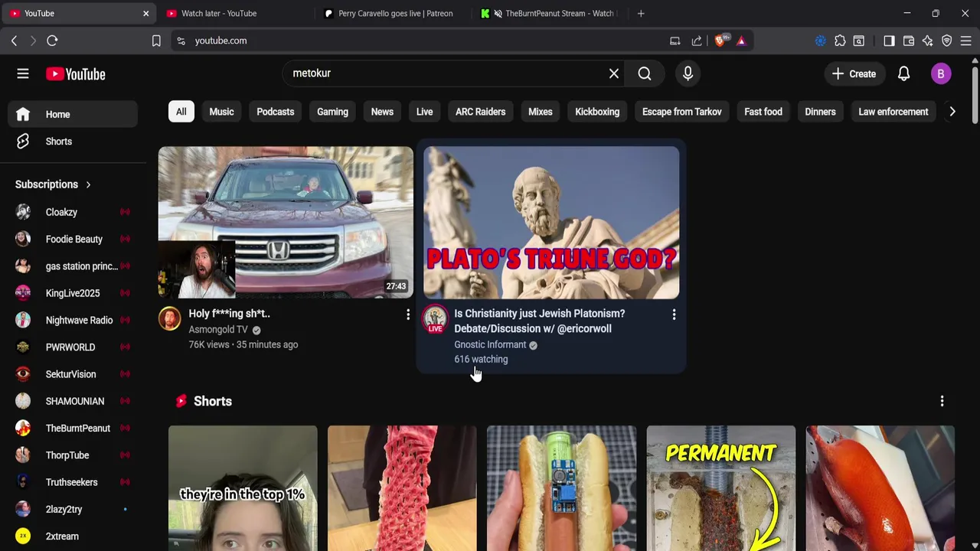Open options for Asmongold TV video

[x=408, y=315]
